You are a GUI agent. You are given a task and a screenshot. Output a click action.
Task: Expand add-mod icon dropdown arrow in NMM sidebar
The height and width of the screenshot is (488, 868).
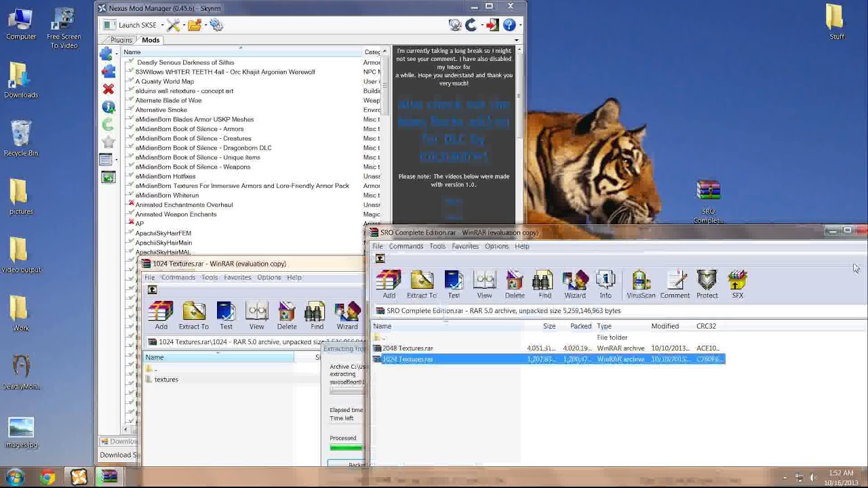pos(116,54)
